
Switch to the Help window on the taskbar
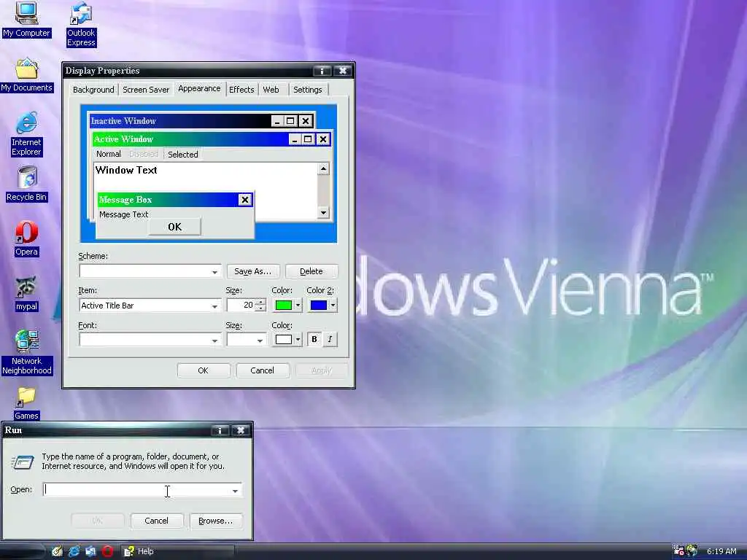pyautogui.click(x=177, y=551)
